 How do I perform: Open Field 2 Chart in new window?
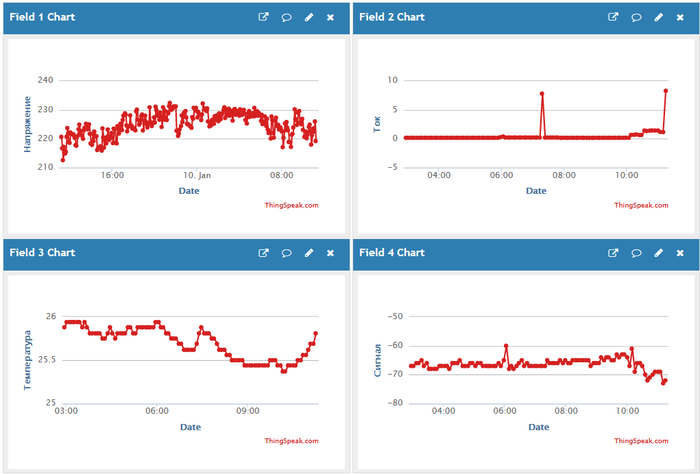click(x=613, y=17)
